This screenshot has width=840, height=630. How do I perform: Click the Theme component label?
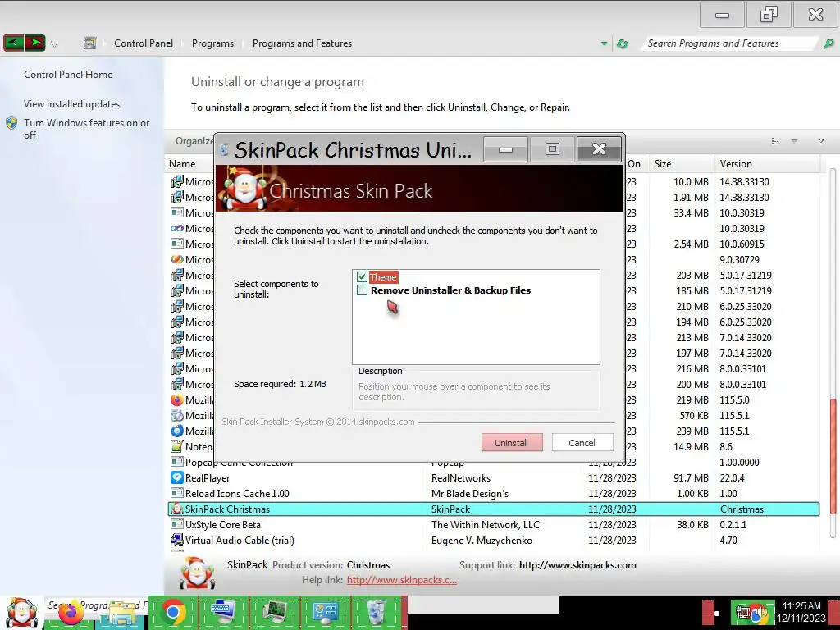click(x=383, y=277)
